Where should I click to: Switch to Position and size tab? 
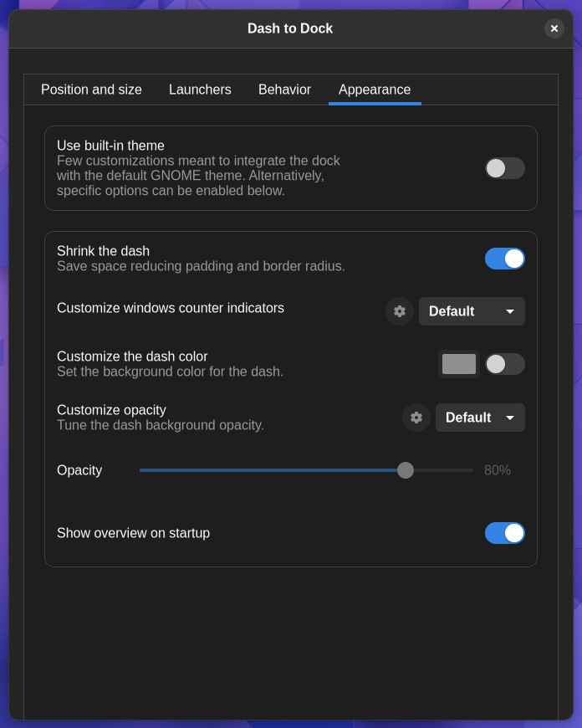[91, 90]
